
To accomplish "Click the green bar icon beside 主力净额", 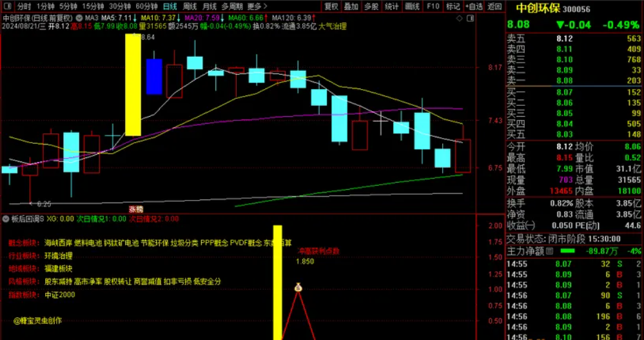I will click(x=567, y=250).
